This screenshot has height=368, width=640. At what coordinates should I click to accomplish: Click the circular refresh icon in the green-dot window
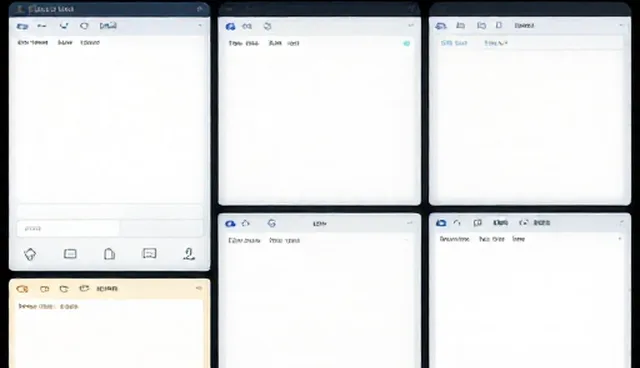click(267, 26)
